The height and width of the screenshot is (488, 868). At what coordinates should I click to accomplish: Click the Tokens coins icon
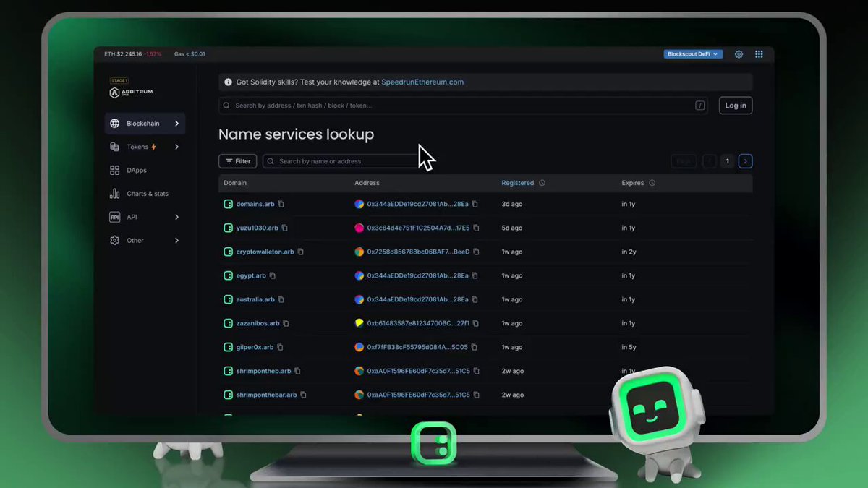tap(114, 147)
